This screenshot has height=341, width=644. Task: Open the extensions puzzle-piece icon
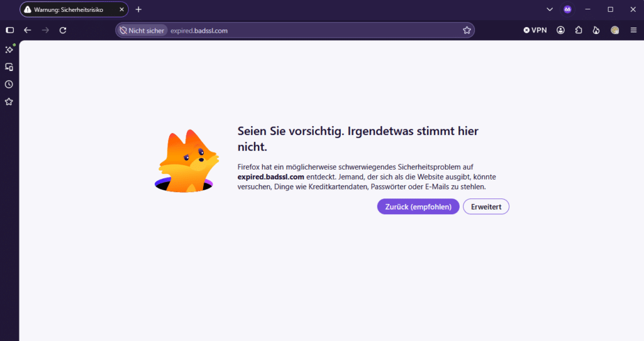click(579, 30)
